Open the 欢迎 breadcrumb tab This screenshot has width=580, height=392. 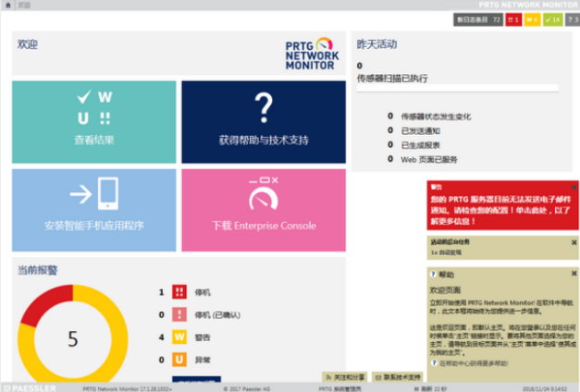coord(24,6)
